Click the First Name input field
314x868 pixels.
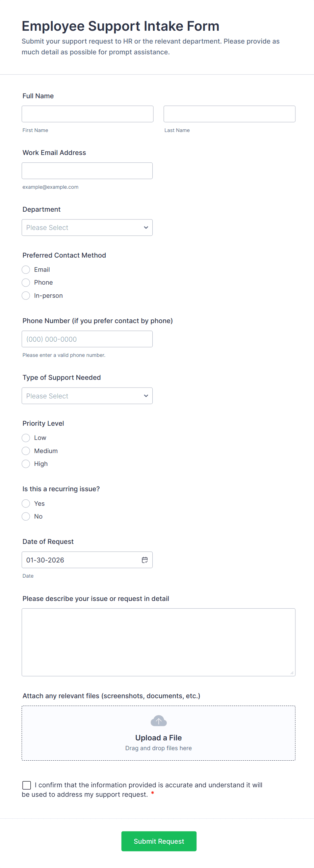[x=87, y=114]
